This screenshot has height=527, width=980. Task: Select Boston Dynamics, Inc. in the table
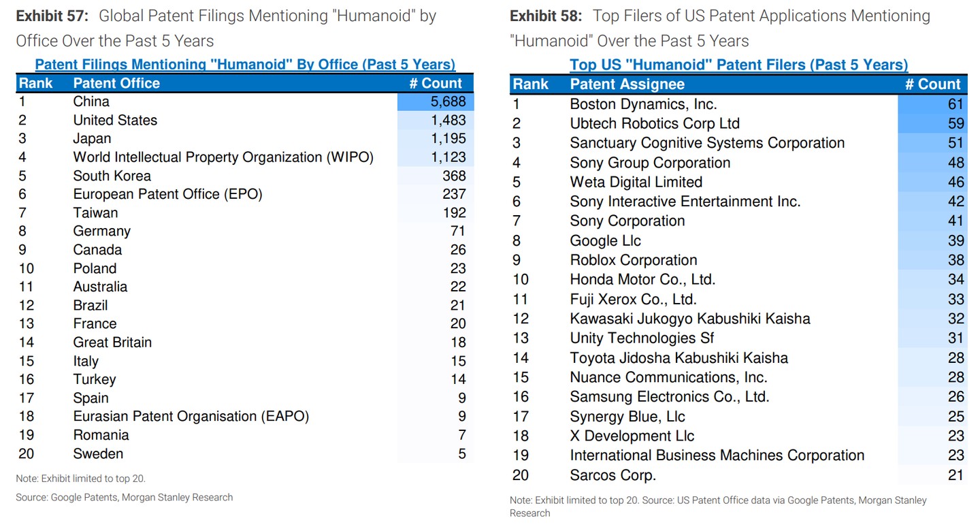point(643,104)
